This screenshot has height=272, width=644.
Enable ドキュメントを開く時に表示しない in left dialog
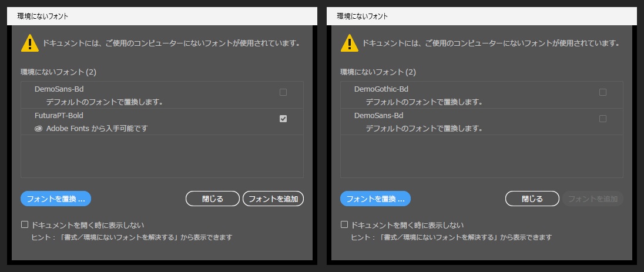(25, 224)
